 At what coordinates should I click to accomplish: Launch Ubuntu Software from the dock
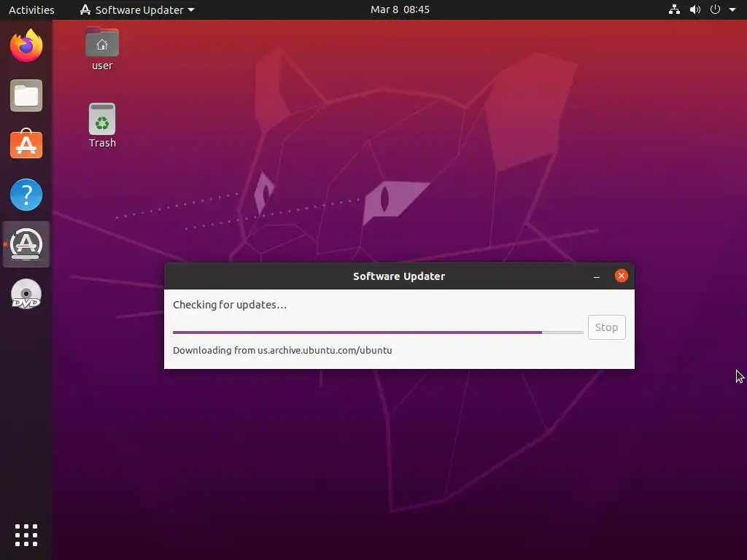26,144
